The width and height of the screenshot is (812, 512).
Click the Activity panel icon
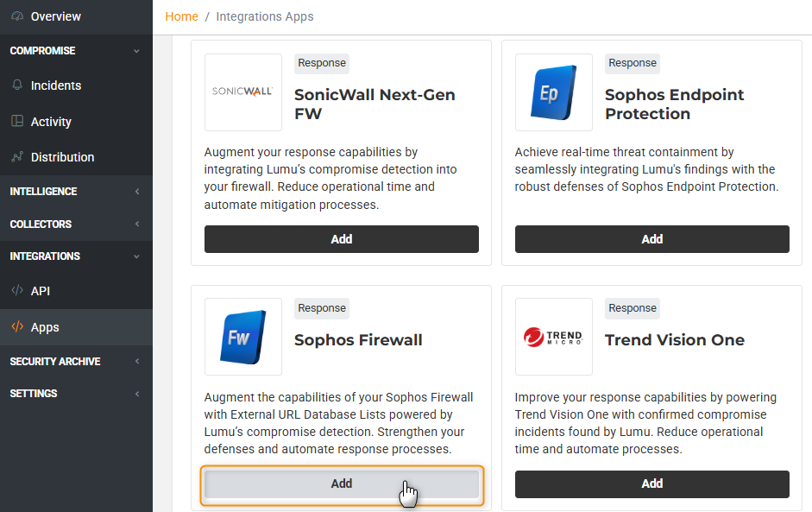[x=17, y=122]
